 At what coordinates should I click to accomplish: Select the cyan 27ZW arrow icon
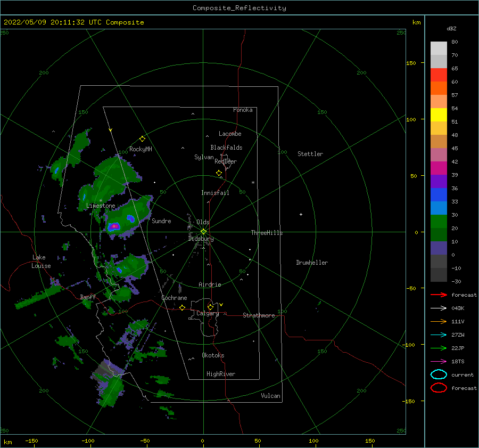[439, 335]
